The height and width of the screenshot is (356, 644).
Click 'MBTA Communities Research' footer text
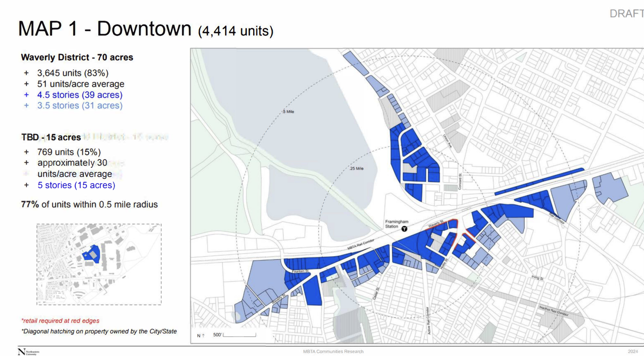point(333,352)
